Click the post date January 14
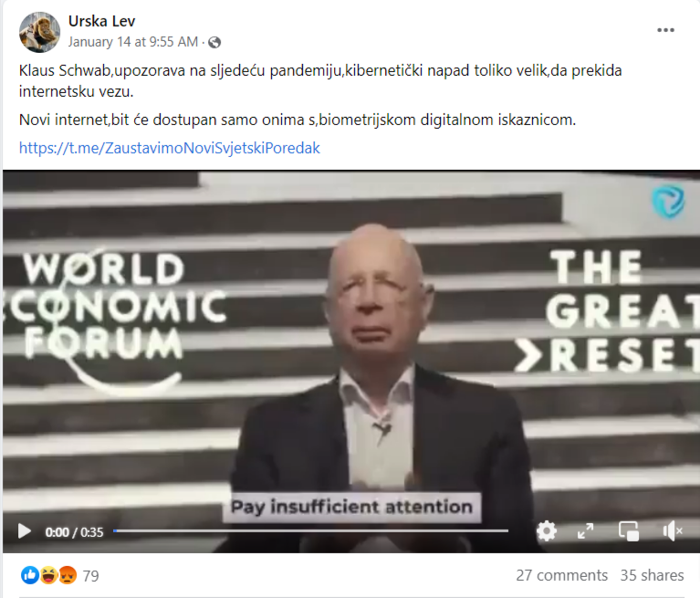 [x=132, y=42]
